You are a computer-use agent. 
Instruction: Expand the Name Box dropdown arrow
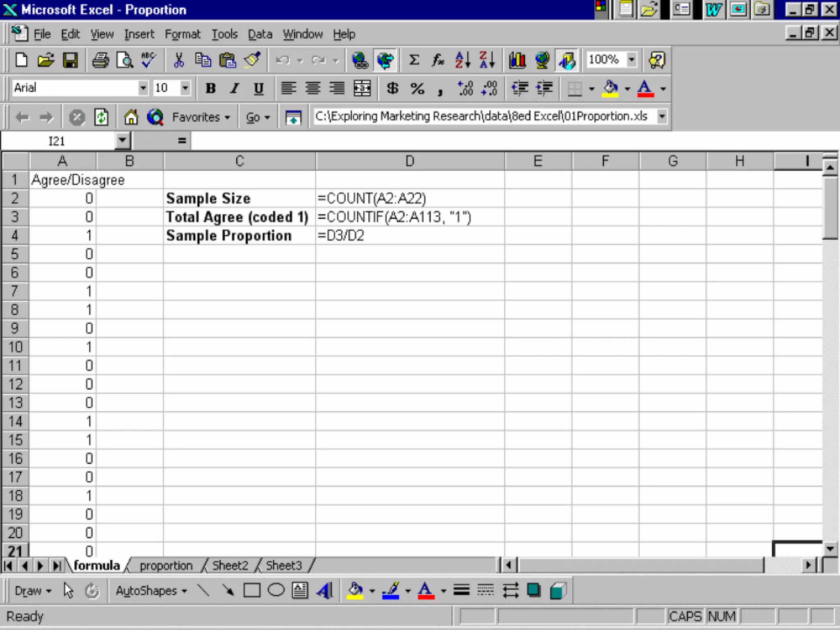122,141
